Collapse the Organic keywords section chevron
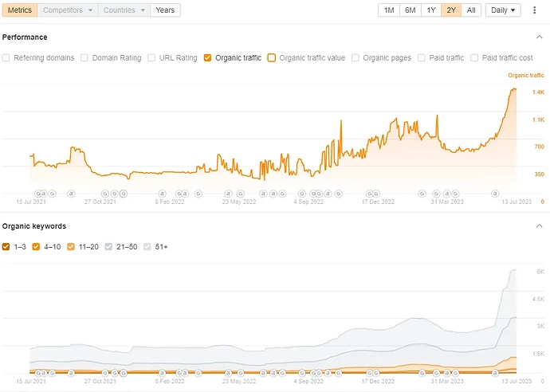Image resolution: width=550 pixels, height=392 pixels. (539, 225)
